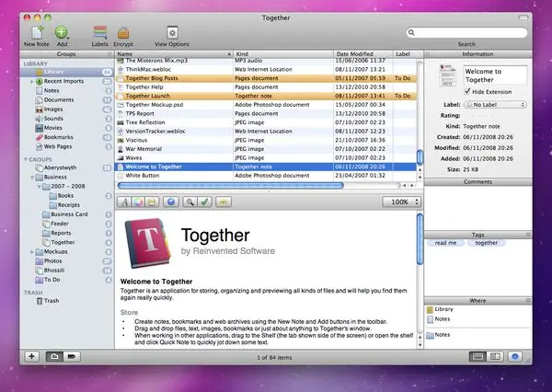Click the yellow highlight icon in preview toolbar
The height and width of the screenshot is (392, 552).
tap(224, 202)
